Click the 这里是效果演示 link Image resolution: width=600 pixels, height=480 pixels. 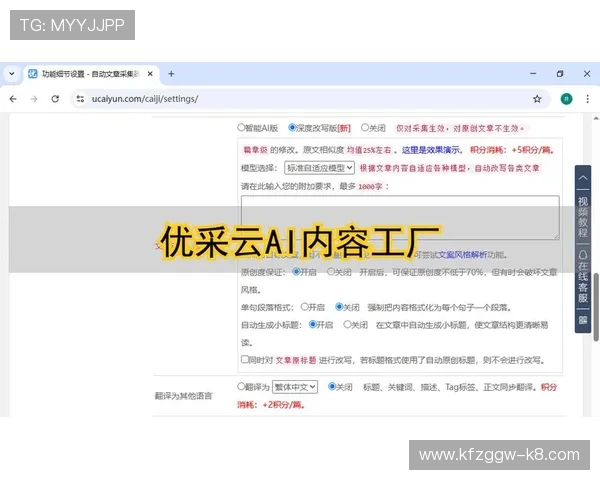tap(431, 150)
